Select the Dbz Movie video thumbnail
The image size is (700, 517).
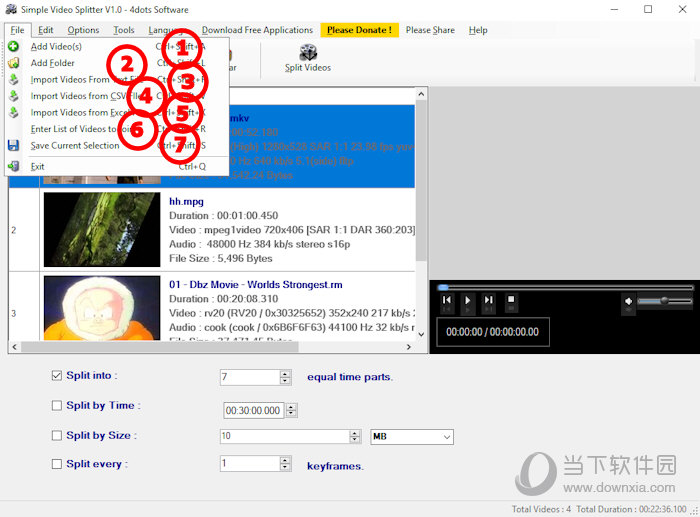[102, 308]
